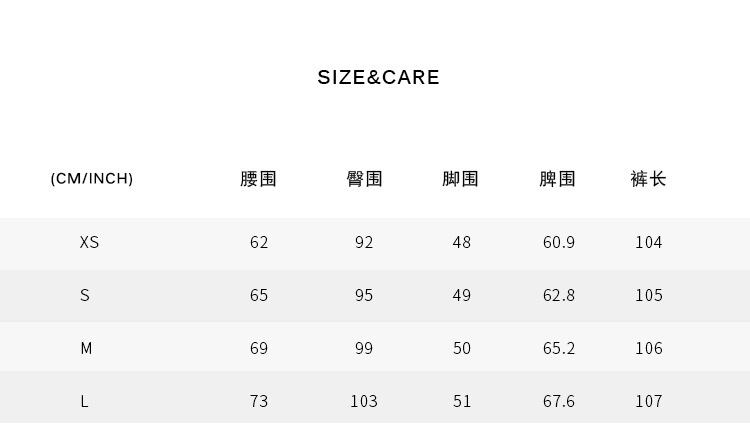The width and height of the screenshot is (750, 445).
Task: Select the 脚围 column header
Action: (461, 179)
